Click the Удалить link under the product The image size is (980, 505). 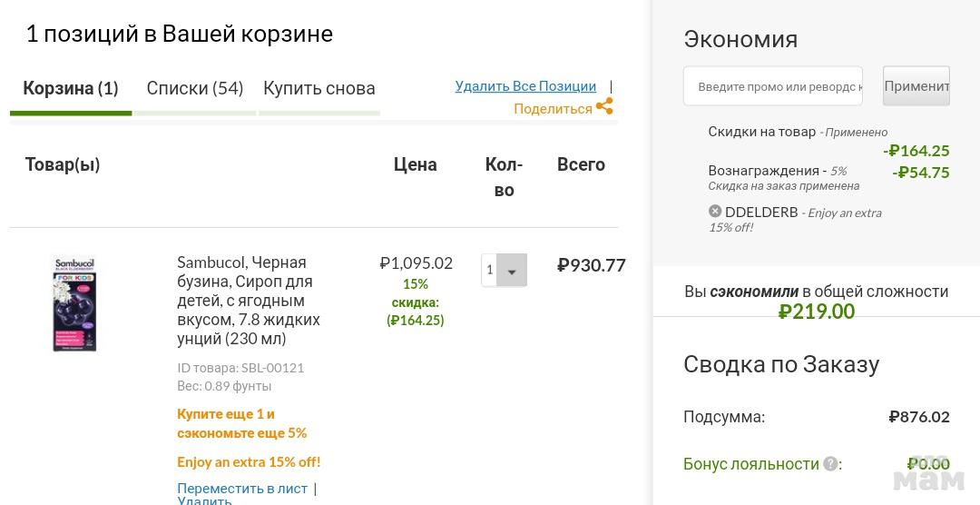(204, 500)
